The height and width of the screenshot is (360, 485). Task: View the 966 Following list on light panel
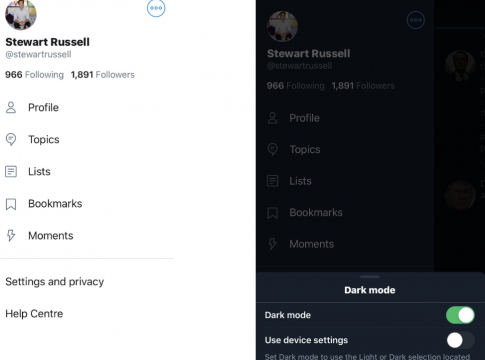coord(34,75)
